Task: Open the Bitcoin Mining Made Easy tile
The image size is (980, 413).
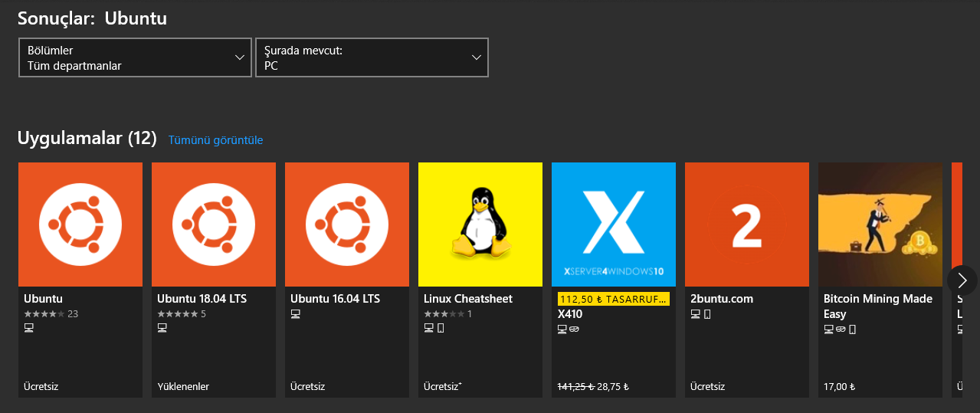Action: tap(880, 225)
